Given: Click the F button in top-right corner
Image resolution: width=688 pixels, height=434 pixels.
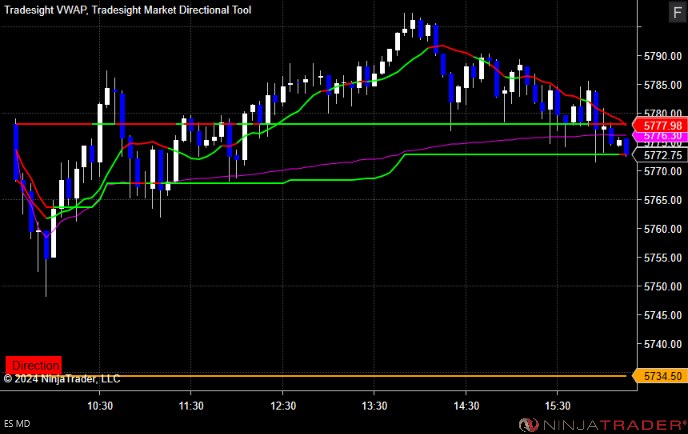Looking at the screenshot, I should tap(677, 12).
